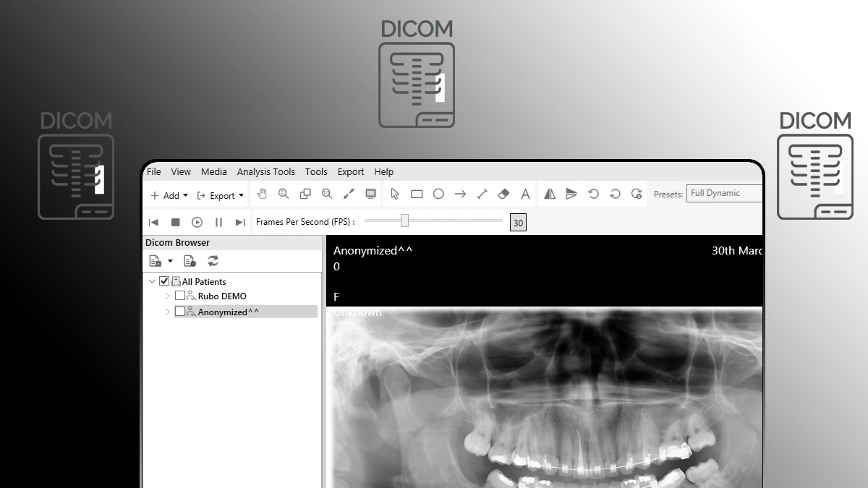Flip the image horizontally

[x=550, y=194]
